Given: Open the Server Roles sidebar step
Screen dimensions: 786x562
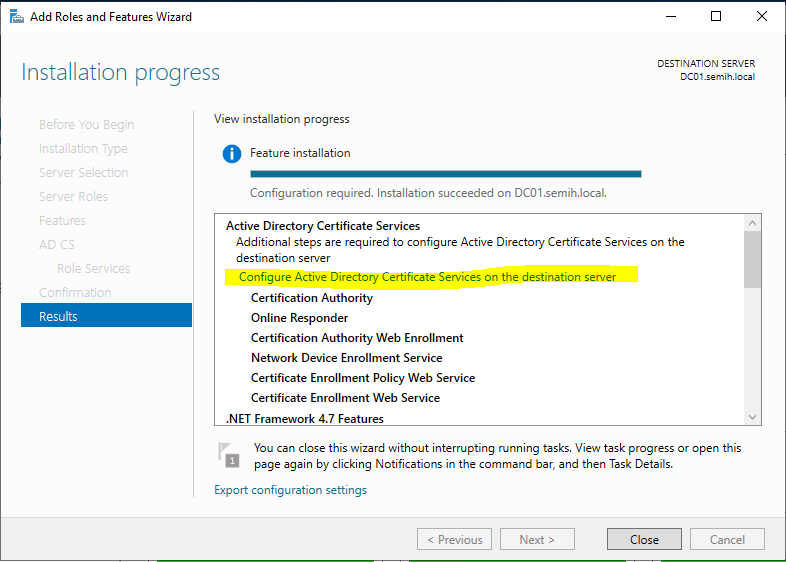Looking at the screenshot, I should tap(73, 196).
